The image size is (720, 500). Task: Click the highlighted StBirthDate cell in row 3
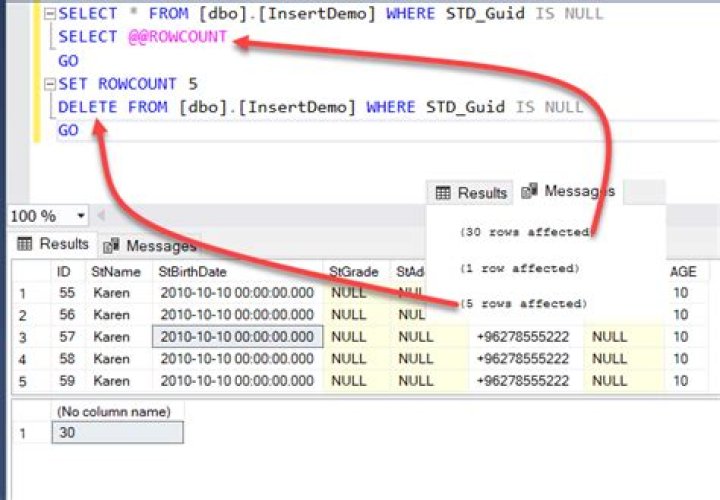237,337
